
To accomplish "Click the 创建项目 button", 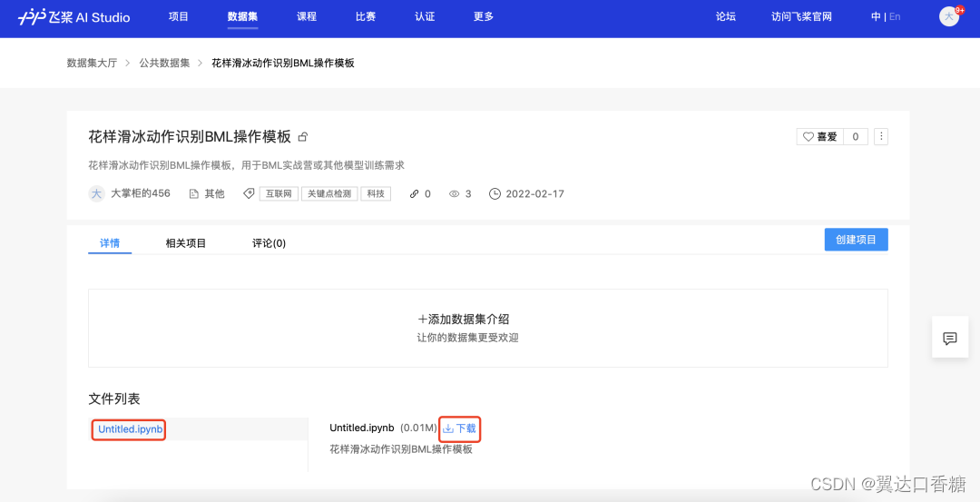I will tap(857, 240).
